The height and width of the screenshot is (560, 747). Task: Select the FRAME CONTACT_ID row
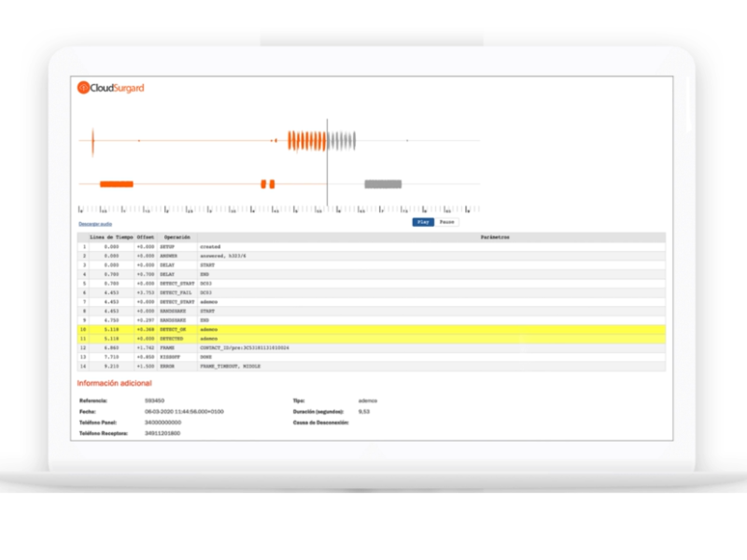click(x=372, y=348)
